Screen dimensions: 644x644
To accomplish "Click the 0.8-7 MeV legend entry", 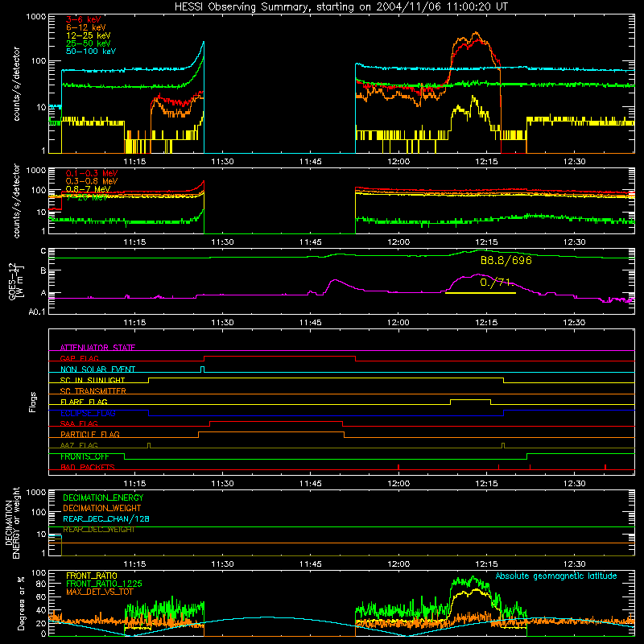I will [88, 189].
